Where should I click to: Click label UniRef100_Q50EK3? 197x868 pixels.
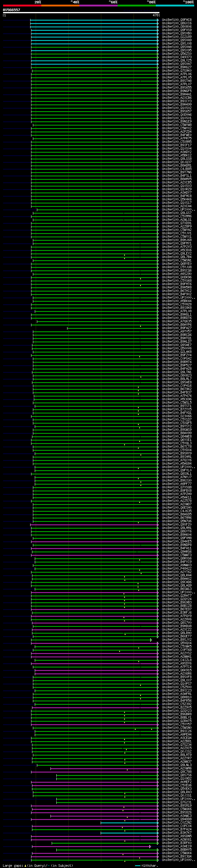[177, 789]
